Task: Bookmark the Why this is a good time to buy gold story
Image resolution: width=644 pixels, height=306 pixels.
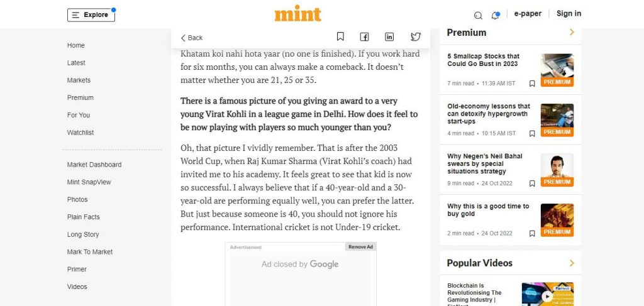Action: [532, 233]
